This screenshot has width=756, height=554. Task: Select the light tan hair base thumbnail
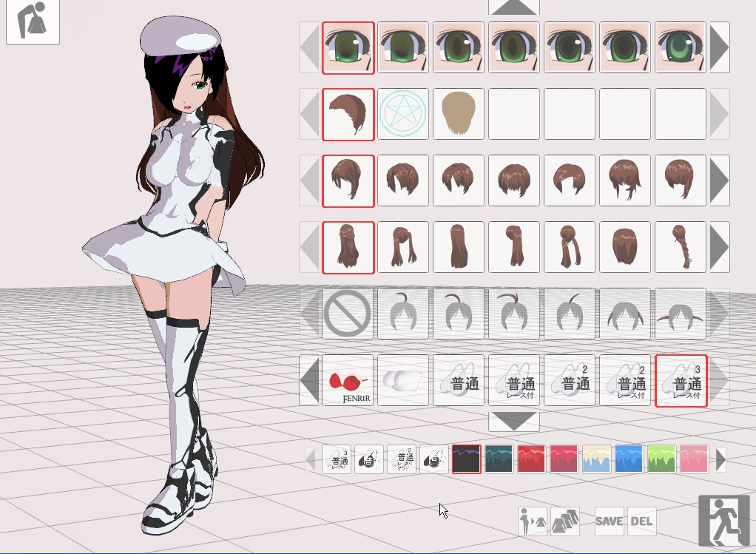[459, 114]
